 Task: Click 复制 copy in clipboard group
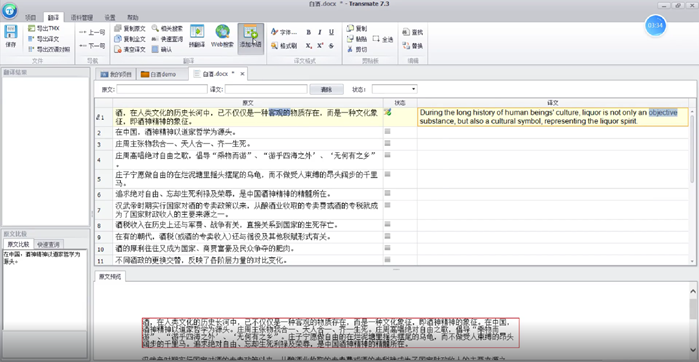point(357,28)
